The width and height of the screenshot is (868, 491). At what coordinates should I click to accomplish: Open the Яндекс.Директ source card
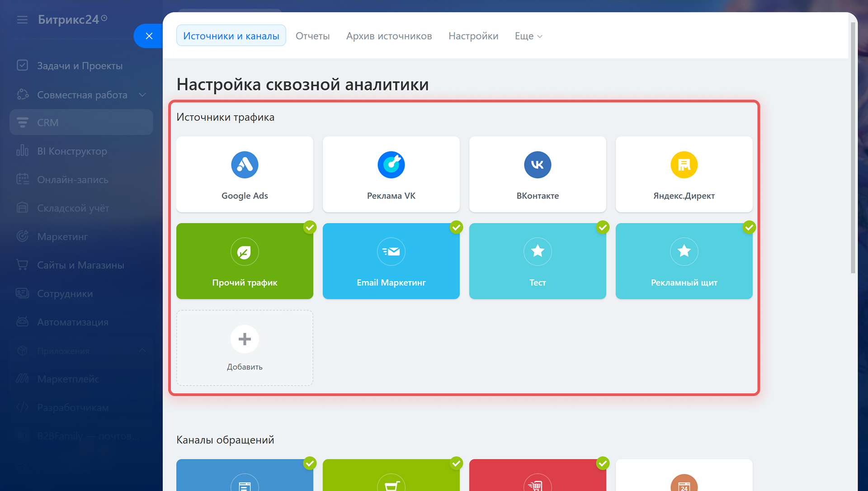pyautogui.click(x=684, y=174)
